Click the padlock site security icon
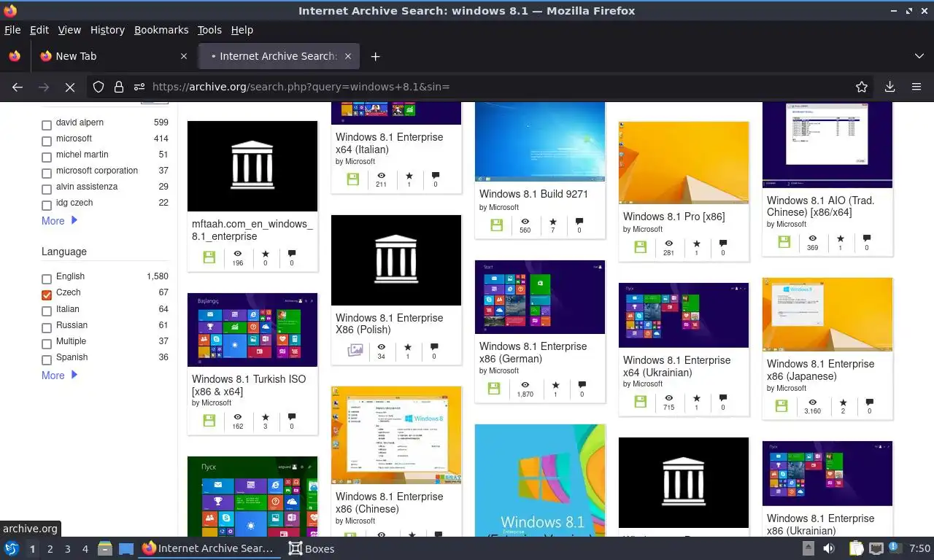 (119, 87)
